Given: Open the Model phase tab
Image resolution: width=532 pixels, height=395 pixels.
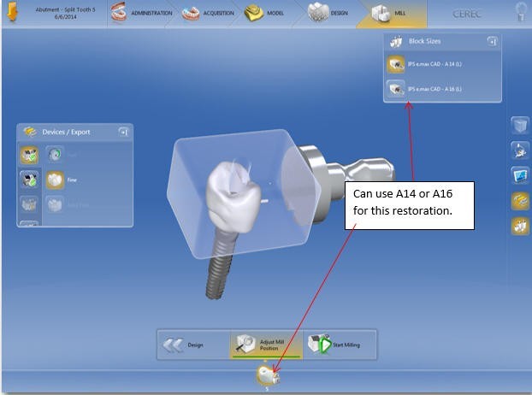Looking at the screenshot, I should click(x=264, y=13).
